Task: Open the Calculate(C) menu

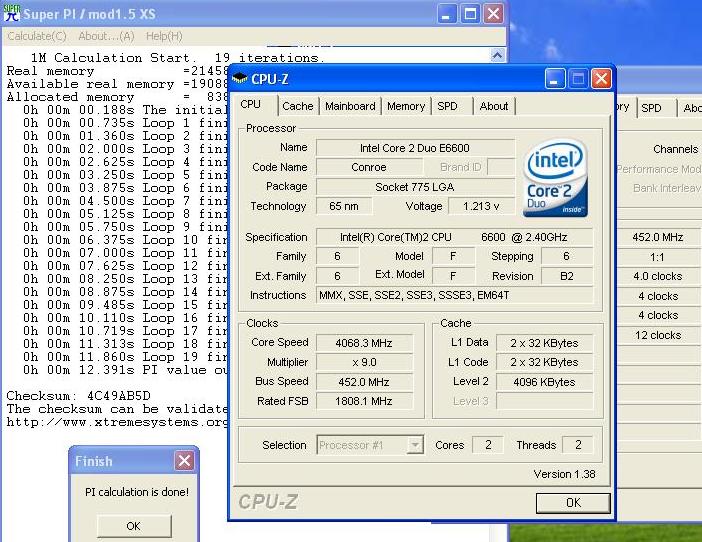Action: (x=37, y=36)
